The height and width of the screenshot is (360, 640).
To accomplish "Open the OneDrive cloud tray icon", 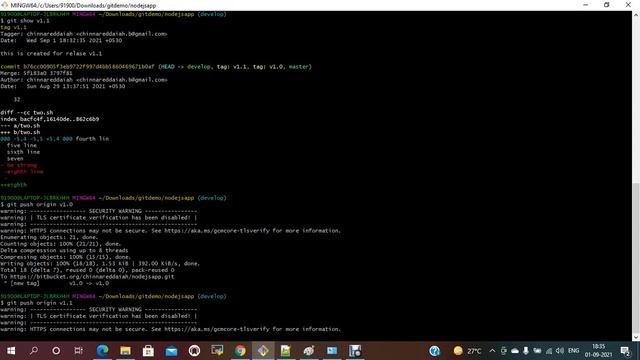I will coord(515,351).
